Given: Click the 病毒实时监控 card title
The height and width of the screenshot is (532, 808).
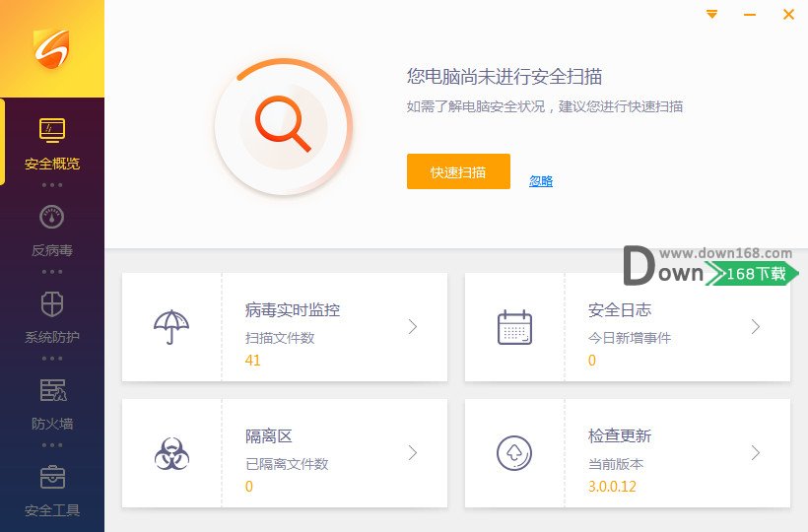Looking at the screenshot, I should [x=293, y=310].
